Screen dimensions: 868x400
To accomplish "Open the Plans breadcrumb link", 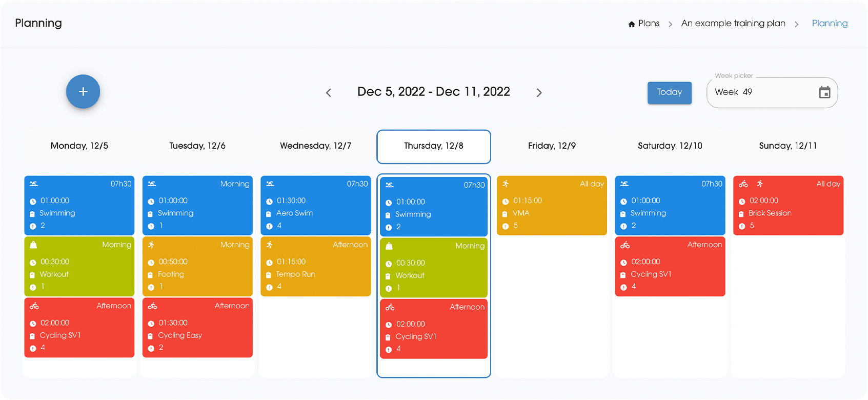I will [649, 24].
